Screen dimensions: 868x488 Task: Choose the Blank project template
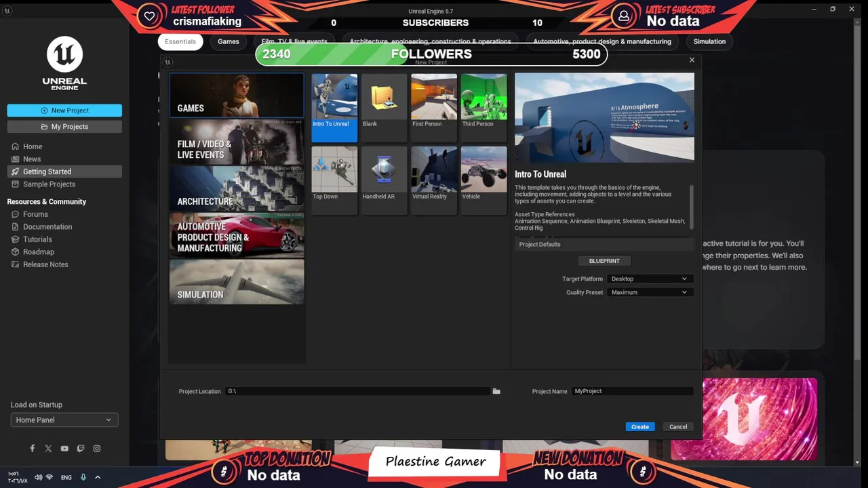(x=384, y=108)
